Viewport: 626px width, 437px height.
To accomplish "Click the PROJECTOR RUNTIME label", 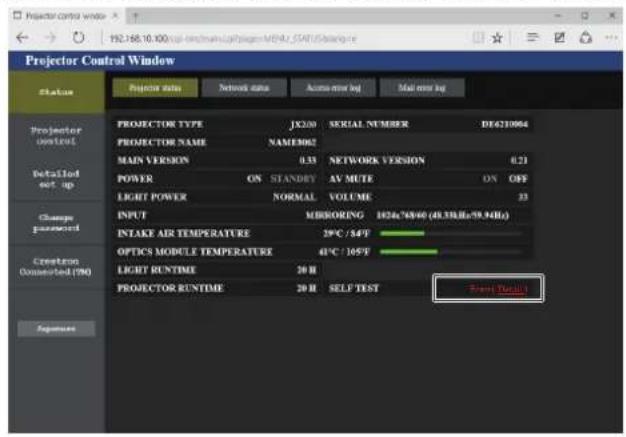I will (x=170, y=288).
